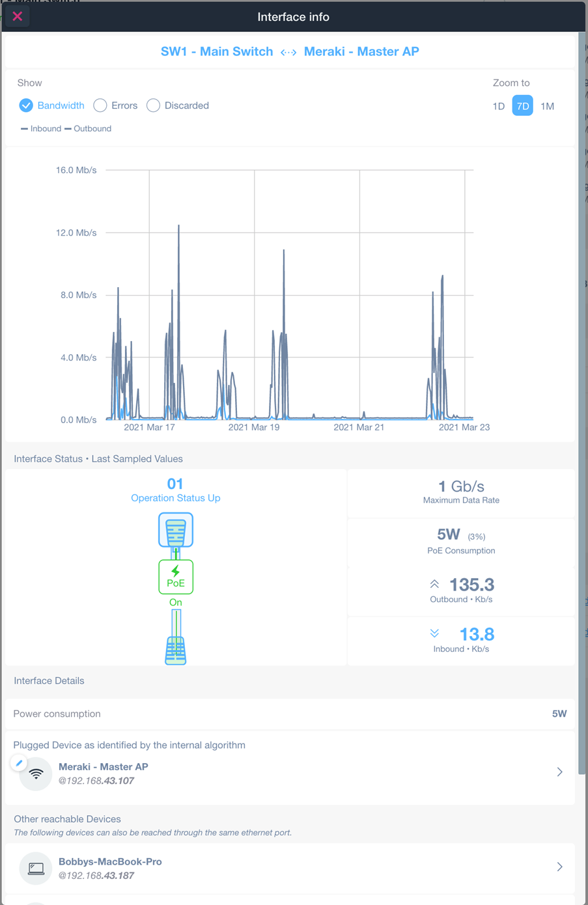
Task: Click the pencil edit icon on Meraki device
Action: click(19, 762)
